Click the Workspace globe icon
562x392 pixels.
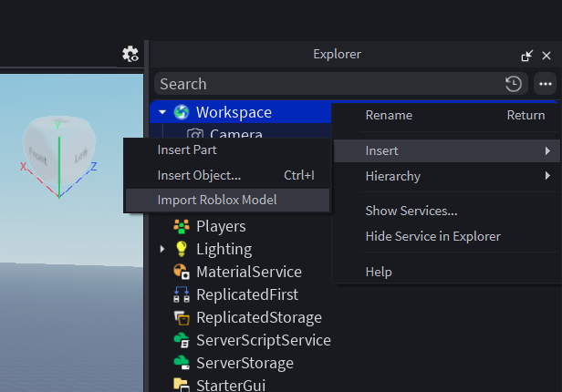point(181,112)
